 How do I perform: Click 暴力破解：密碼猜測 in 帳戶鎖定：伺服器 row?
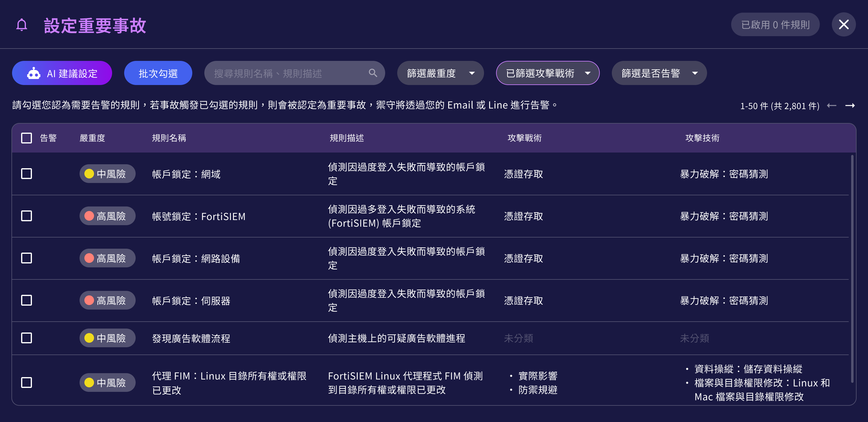[724, 300]
